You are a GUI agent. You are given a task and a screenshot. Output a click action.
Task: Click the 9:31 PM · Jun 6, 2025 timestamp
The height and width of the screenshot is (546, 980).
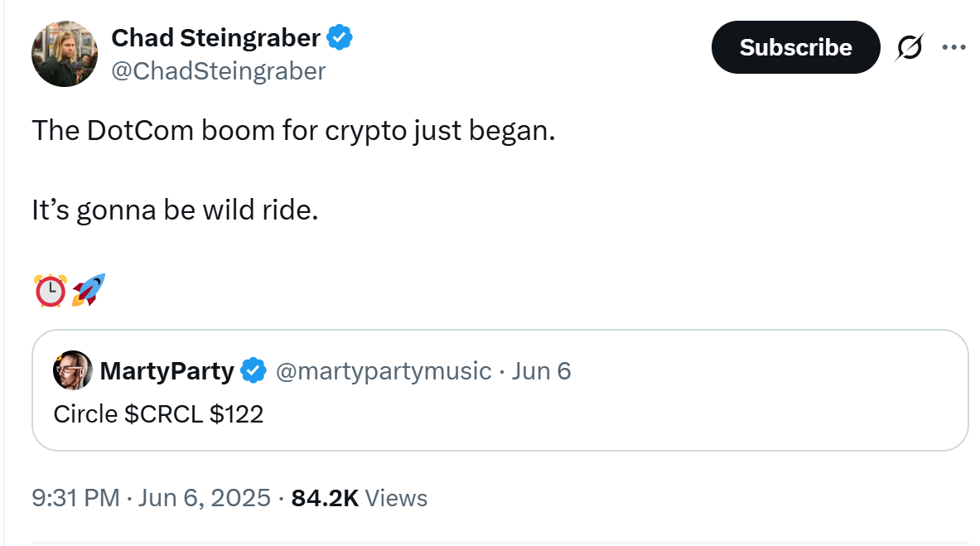tap(151, 498)
